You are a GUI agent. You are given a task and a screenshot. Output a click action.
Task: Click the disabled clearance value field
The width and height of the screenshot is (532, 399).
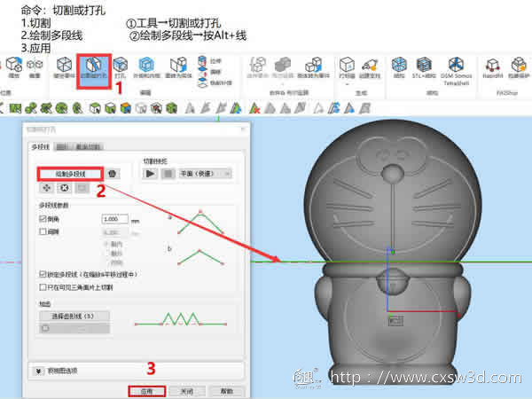point(115,232)
